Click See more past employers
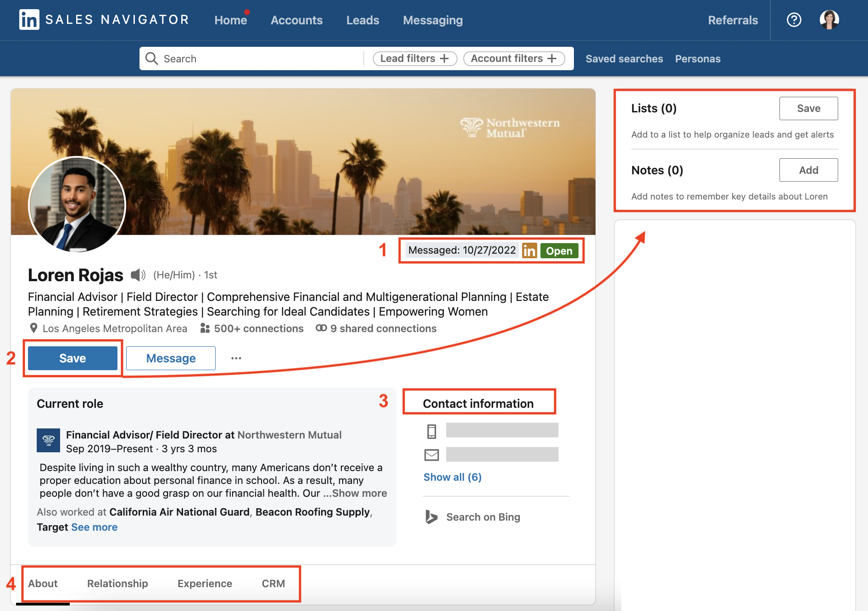Screen dimensions: 868x611 [95, 527]
